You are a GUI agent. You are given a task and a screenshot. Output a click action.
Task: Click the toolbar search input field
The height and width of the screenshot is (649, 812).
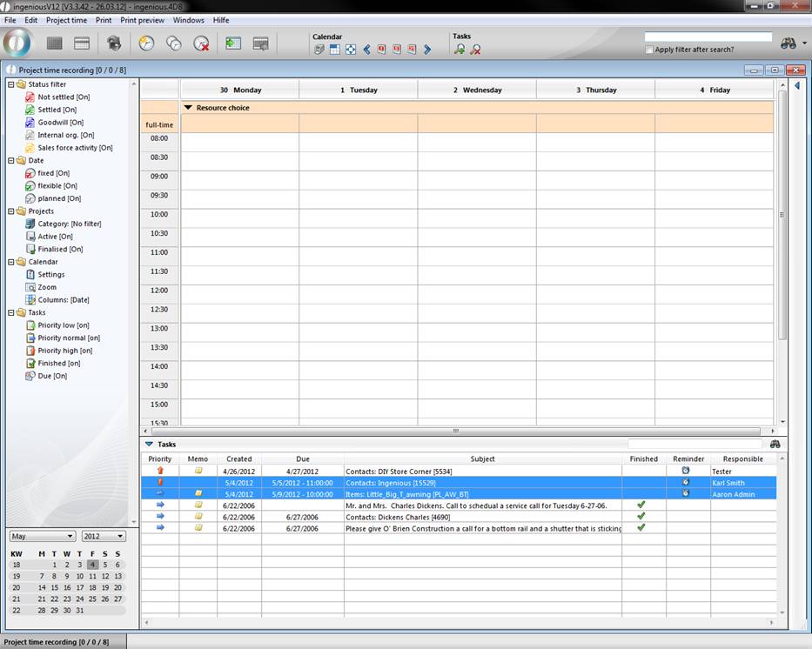coord(708,37)
